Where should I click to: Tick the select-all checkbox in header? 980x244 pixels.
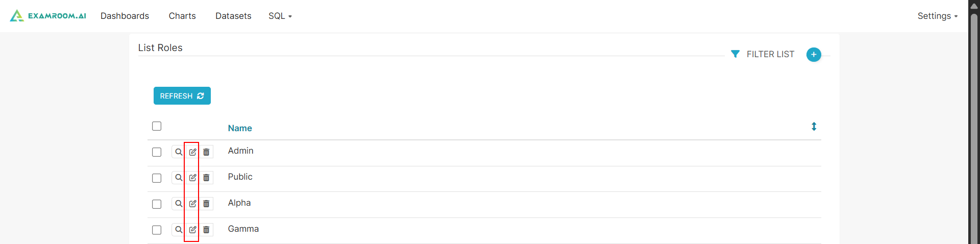(x=157, y=126)
